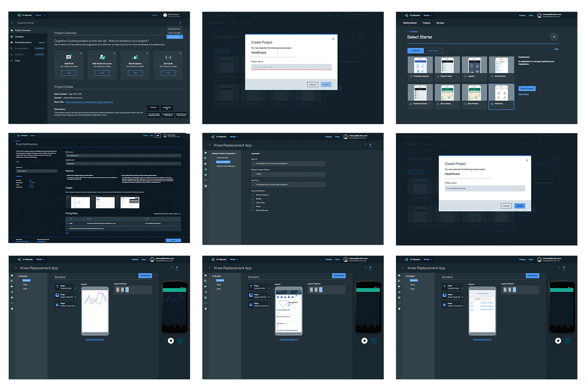Image resolution: width=588 pixels, height=388 pixels.
Task: Click the back arrow next to Cognitive cooking
Action: point(13,23)
